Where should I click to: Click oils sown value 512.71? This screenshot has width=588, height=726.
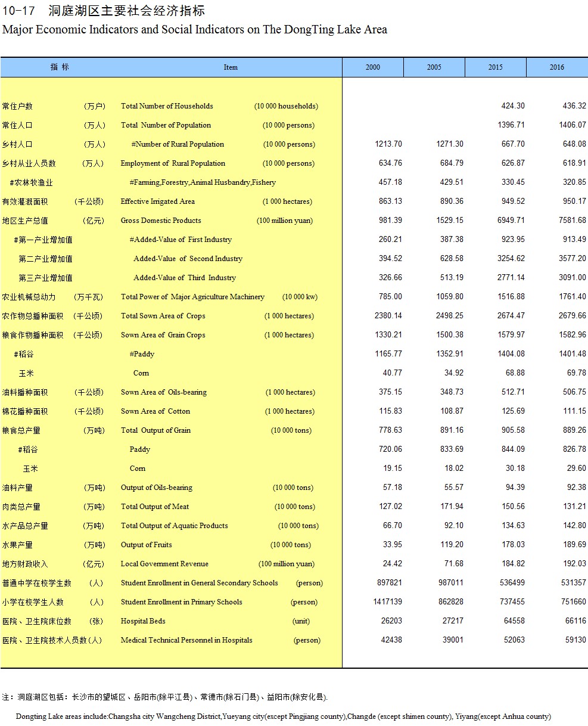[513, 392]
